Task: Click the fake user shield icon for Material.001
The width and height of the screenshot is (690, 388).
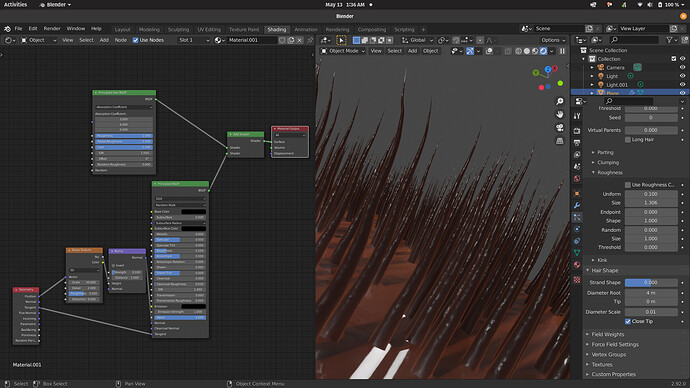Action: [x=282, y=40]
